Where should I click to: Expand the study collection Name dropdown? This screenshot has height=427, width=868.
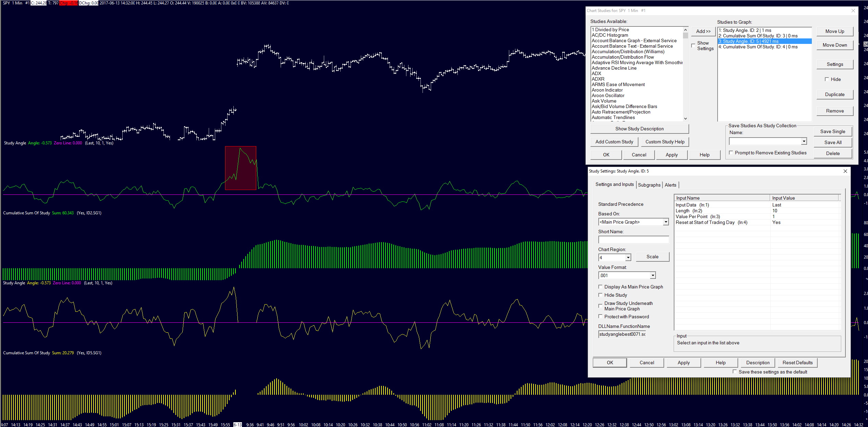(804, 141)
